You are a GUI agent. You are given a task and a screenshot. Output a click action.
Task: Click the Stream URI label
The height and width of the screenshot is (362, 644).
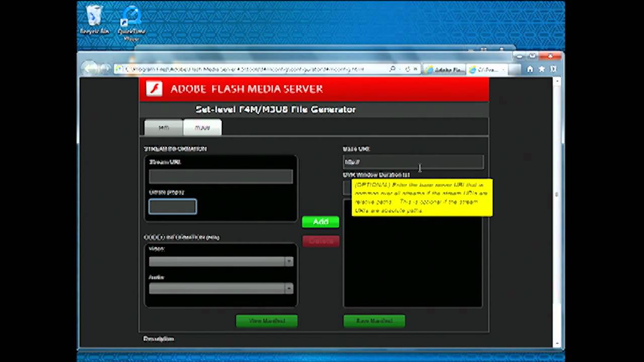165,162
